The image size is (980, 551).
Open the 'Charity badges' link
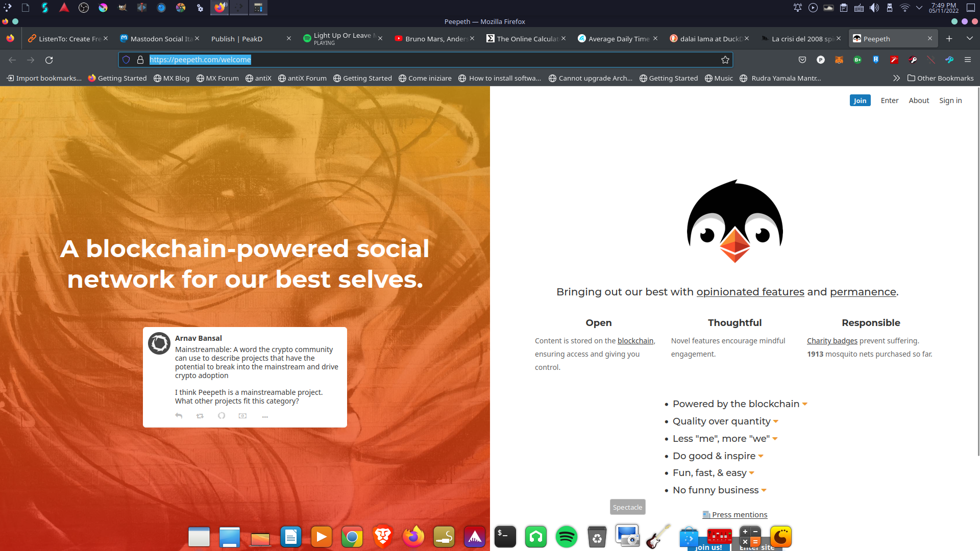832,341
